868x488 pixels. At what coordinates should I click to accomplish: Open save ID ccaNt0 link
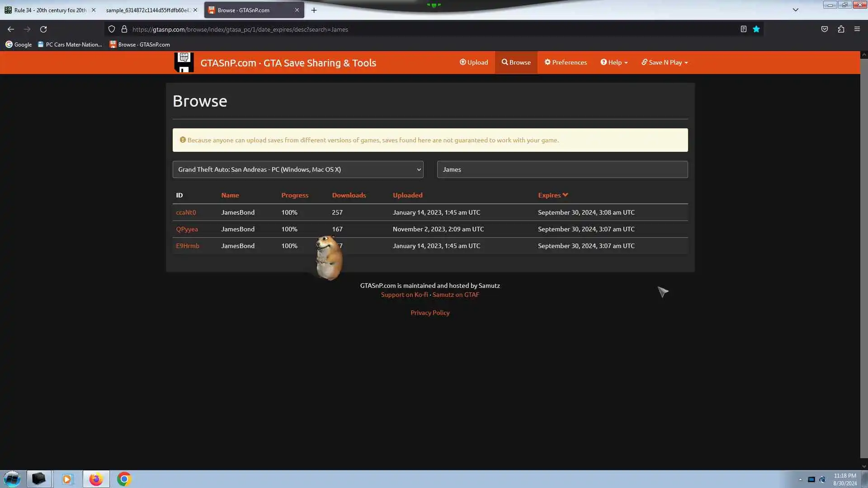pos(186,212)
